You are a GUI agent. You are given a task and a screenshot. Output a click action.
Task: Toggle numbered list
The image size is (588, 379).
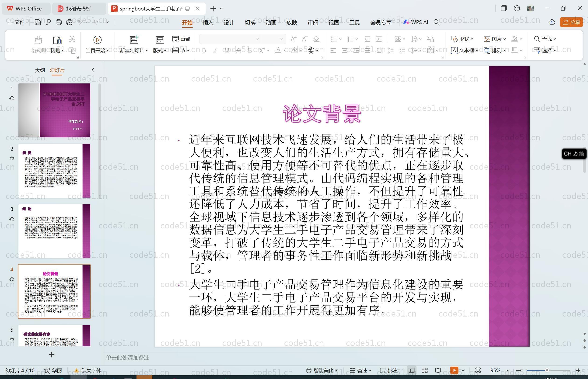350,39
